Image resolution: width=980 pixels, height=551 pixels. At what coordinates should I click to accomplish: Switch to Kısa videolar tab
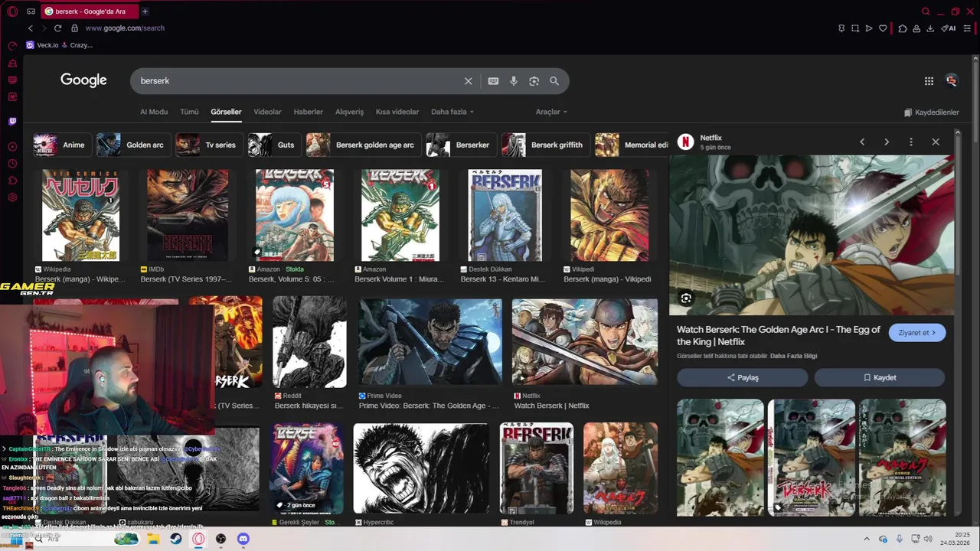397,112
